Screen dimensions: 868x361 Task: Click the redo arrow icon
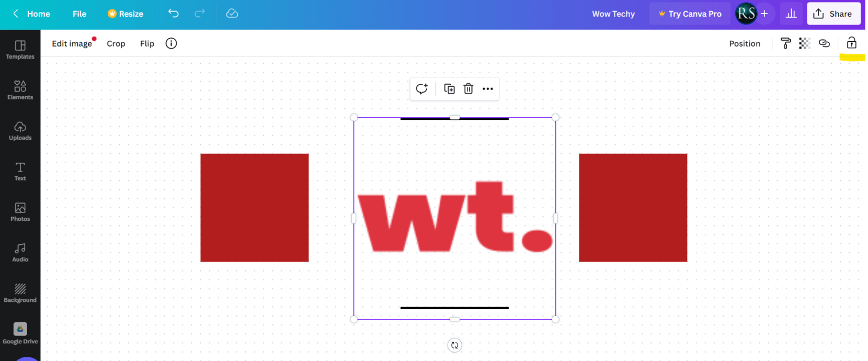click(200, 14)
